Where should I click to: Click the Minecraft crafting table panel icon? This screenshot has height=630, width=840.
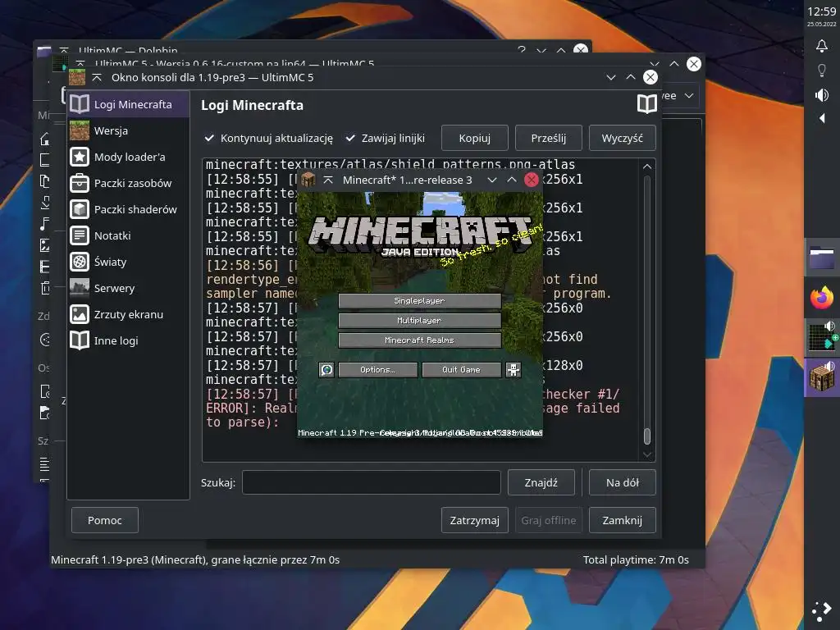pos(822,377)
